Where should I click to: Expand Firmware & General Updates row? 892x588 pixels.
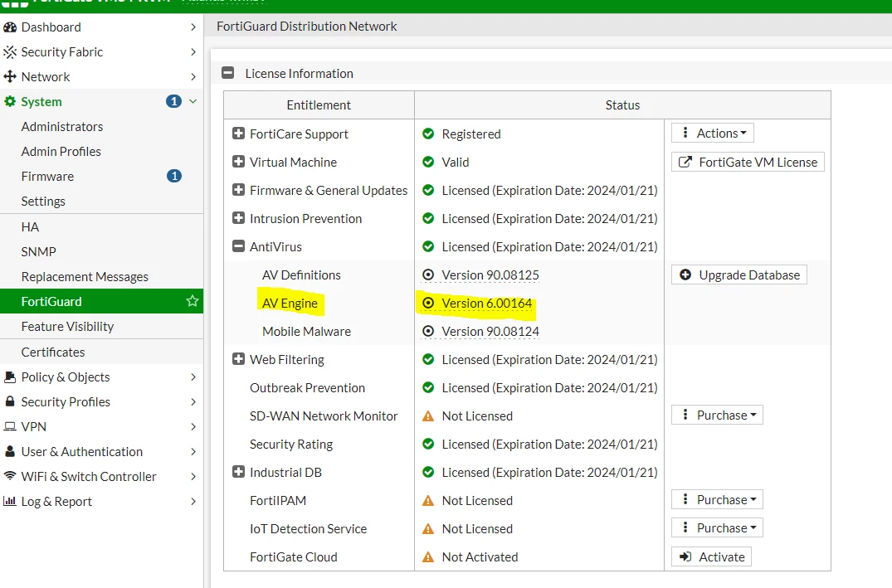(x=238, y=190)
